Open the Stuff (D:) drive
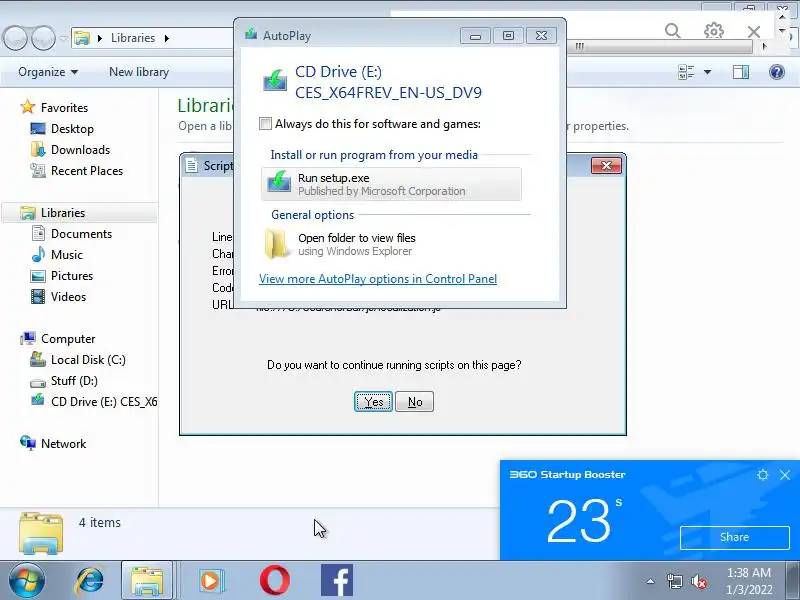This screenshot has height=600, width=800. (x=74, y=381)
